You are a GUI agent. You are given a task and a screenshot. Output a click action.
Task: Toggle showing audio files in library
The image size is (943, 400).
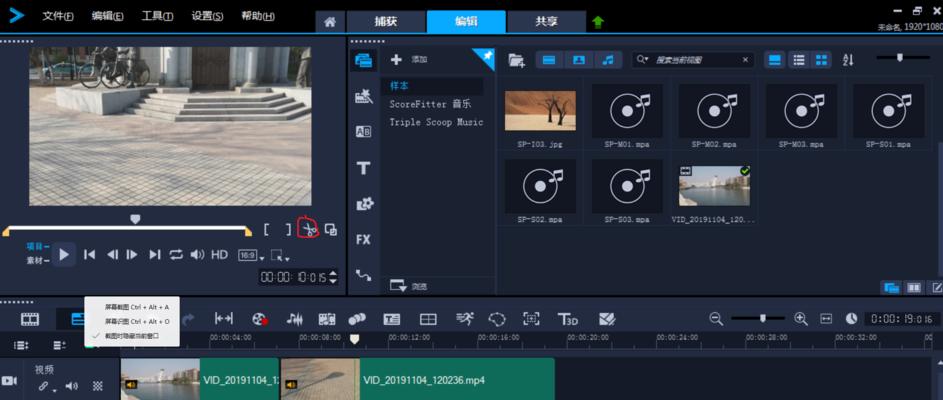click(x=609, y=60)
